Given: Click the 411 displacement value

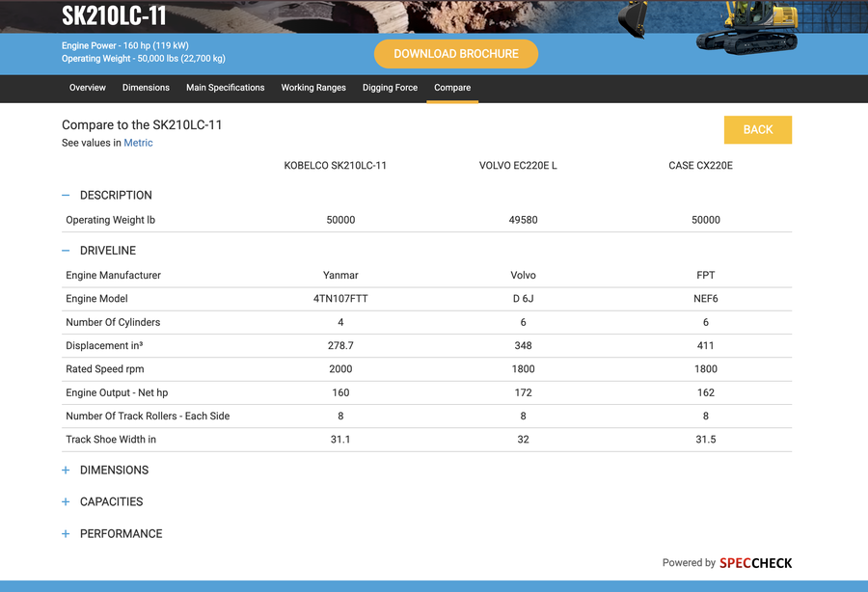Looking at the screenshot, I should [706, 345].
